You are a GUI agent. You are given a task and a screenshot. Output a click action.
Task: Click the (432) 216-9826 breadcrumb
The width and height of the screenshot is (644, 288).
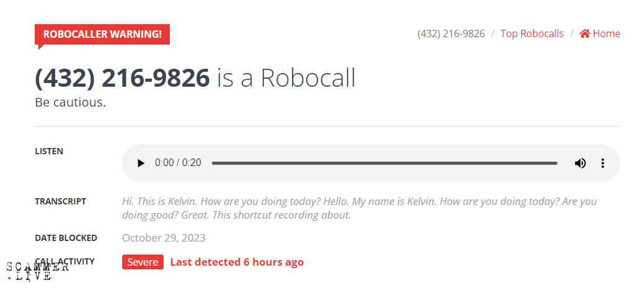click(451, 33)
